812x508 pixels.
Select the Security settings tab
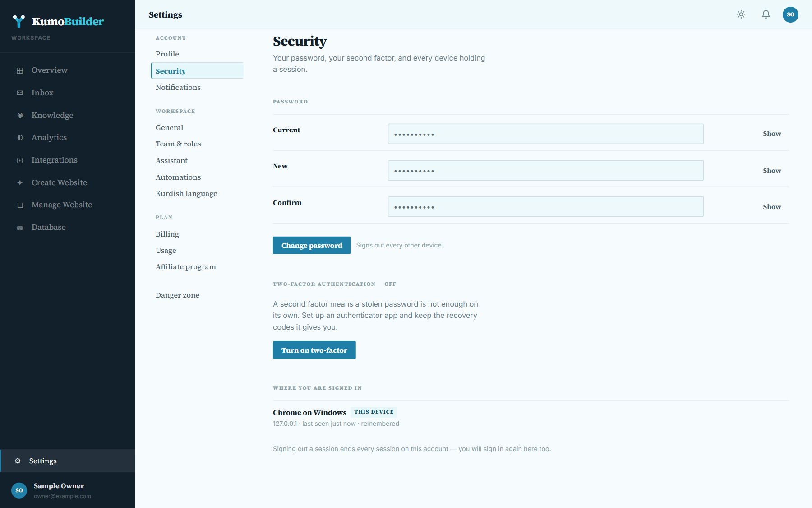(197, 71)
